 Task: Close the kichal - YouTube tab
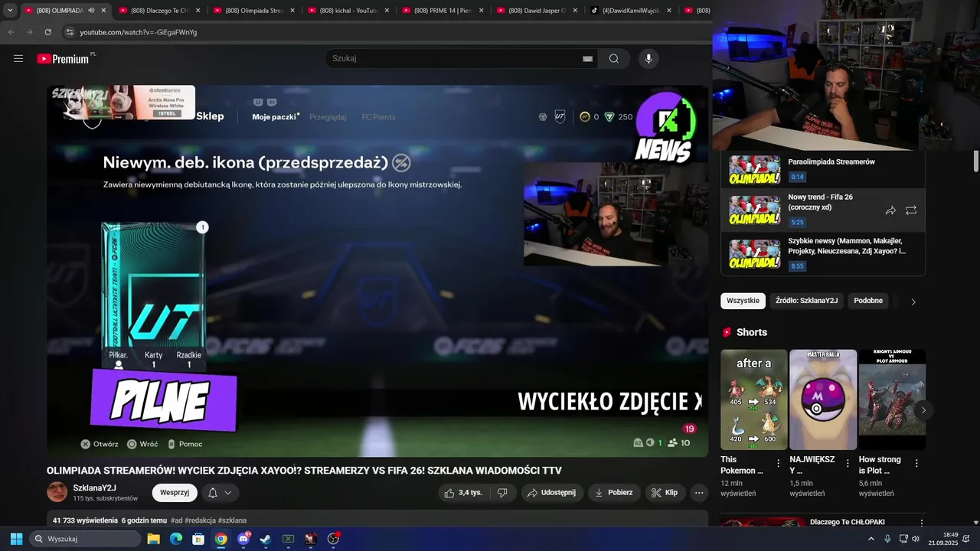pyautogui.click(x=387, y=11)
